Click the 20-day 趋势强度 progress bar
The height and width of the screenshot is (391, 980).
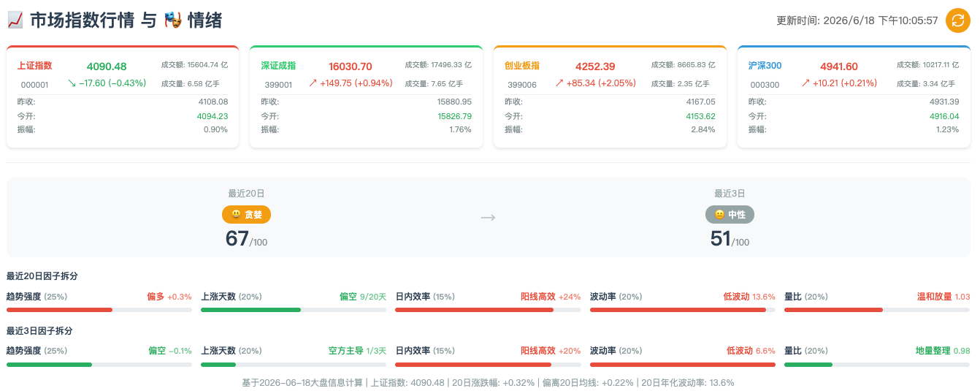(99, 310)
